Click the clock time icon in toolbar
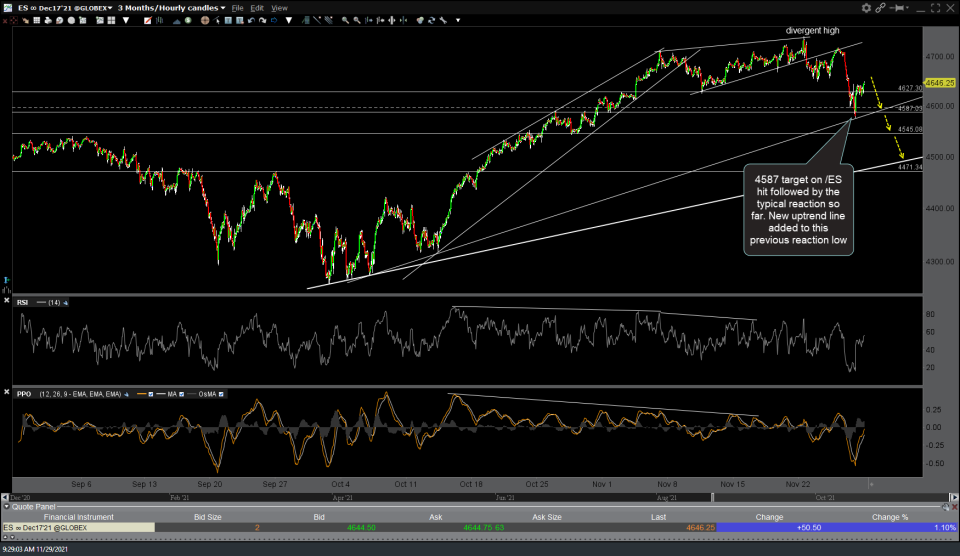Viewport: 960px width, 556px height. [x=59, y=20]
